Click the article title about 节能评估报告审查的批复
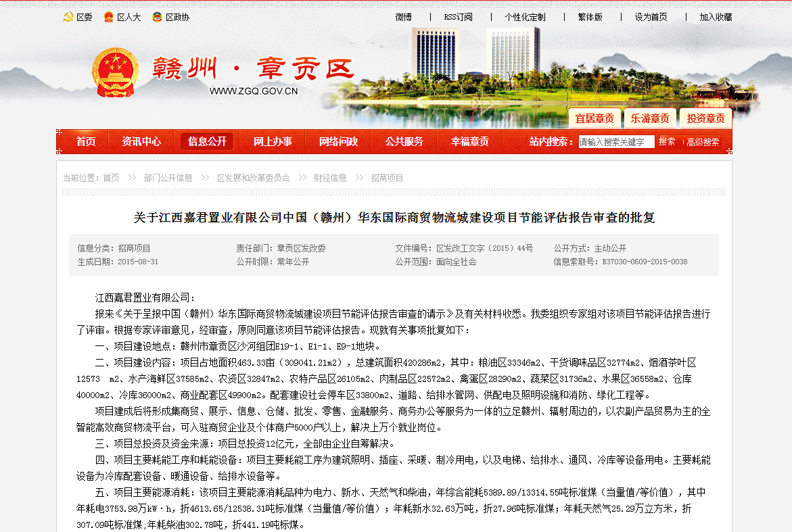The width and height of the screenshot is (792, 532). click(x=394, y=218)
